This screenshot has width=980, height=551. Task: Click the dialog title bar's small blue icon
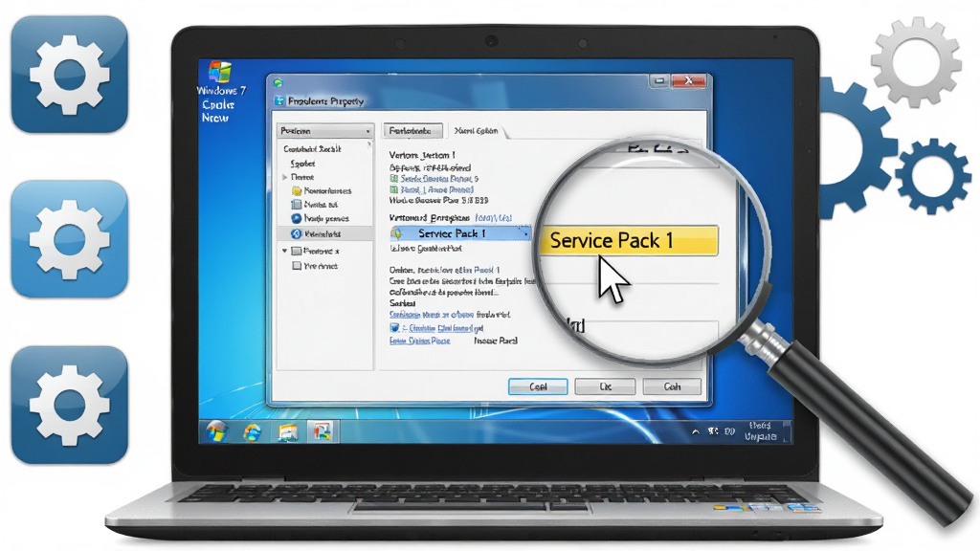click(x=279, y=101)
